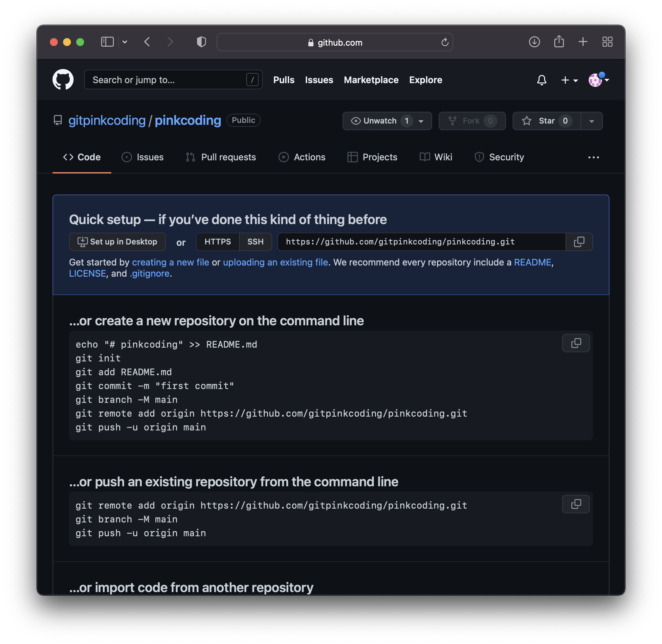The height and width of the screenshot is (644, 662).
Task: Open the plus create-new menu
Action: pyautogui.click(x=569, y=80)
